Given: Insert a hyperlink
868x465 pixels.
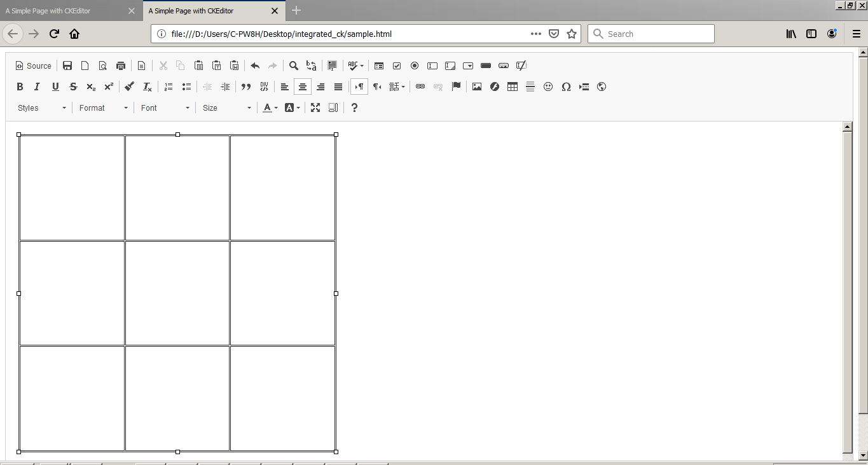Looking at the screenshot, I should 420,87.
